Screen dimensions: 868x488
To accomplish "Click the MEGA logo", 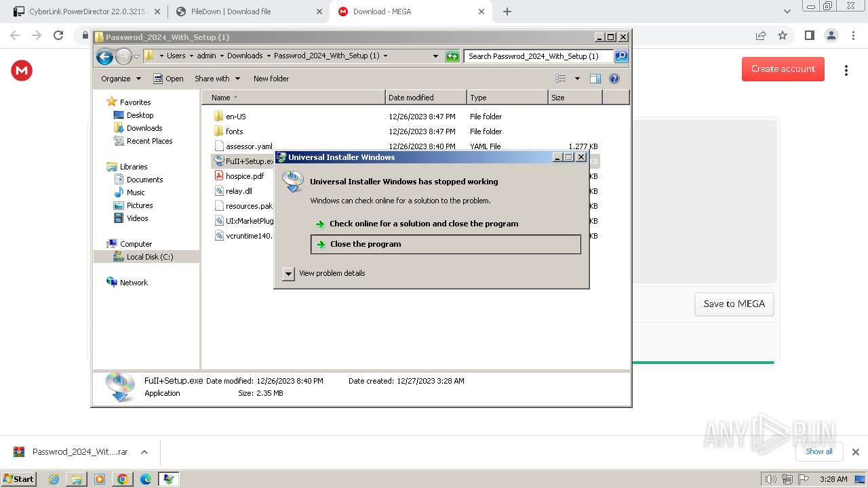I will (x=22, y=70).
